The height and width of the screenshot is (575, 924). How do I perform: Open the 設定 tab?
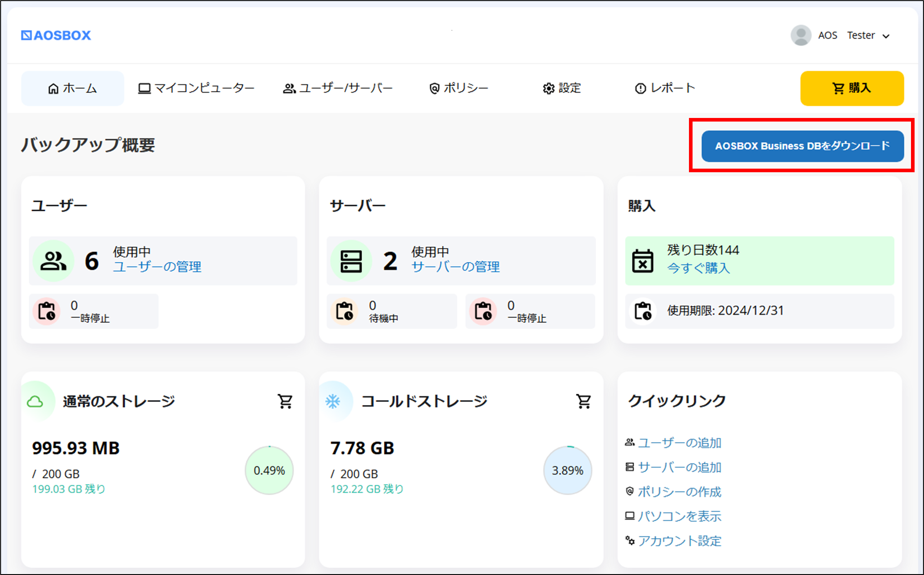[562, 88]
